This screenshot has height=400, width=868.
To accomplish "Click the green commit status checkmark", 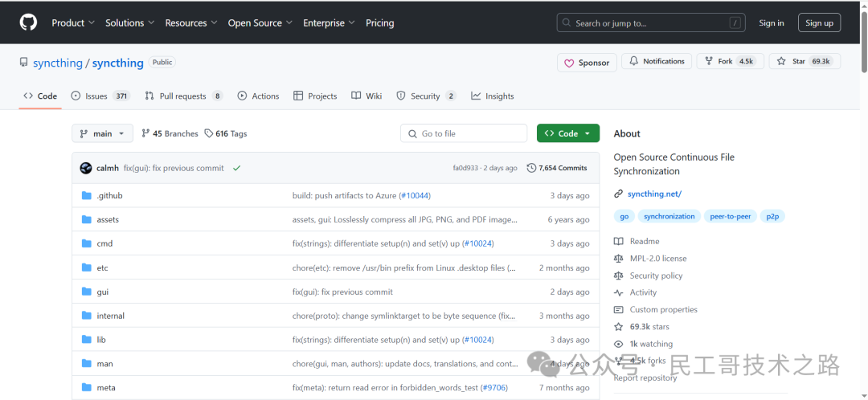I will point(237,168).
